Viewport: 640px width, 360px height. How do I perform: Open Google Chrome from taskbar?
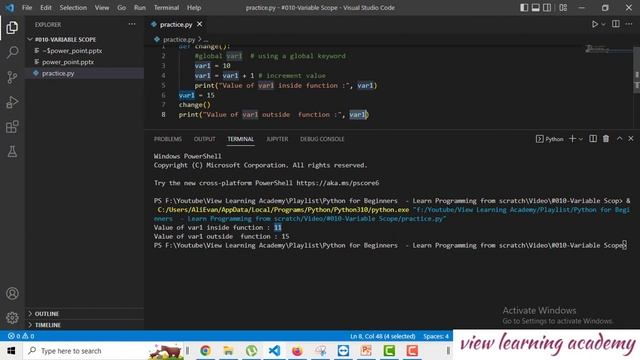205,351
